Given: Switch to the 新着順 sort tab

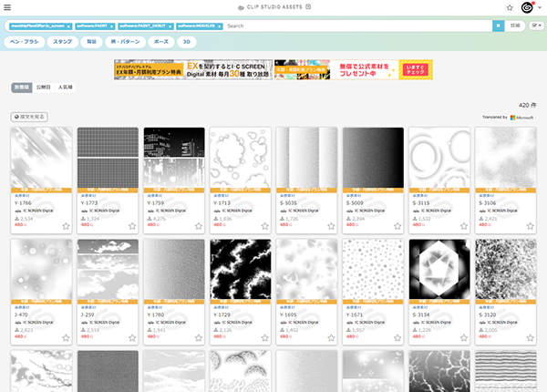Looking at the screenshot, I should click(x=22, y=88).
